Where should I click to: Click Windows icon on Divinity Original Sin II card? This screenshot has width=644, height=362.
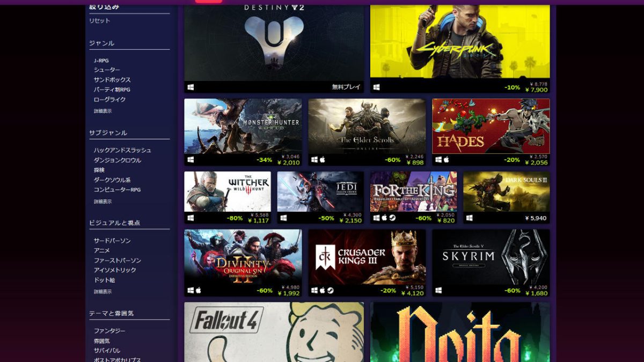(191, 290)
